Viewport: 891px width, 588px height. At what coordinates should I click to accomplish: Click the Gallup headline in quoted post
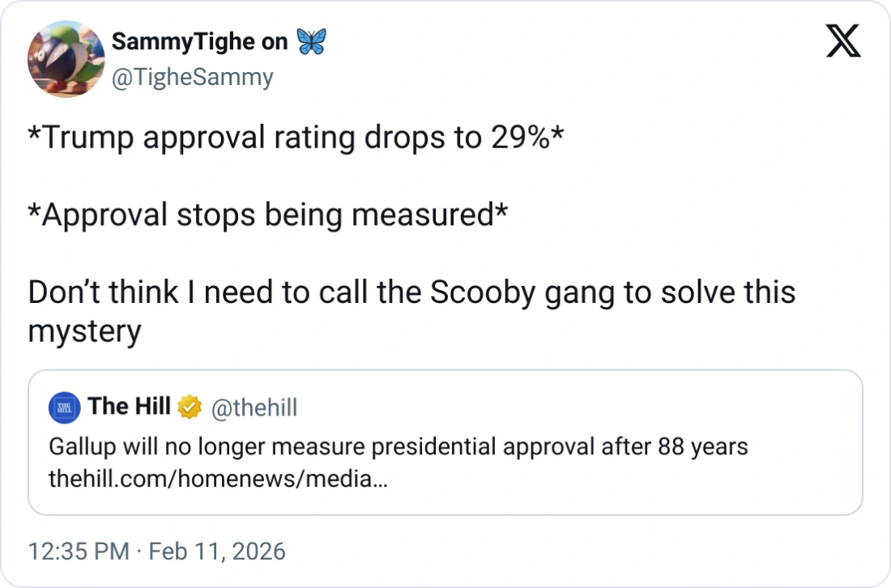(398, 446)
